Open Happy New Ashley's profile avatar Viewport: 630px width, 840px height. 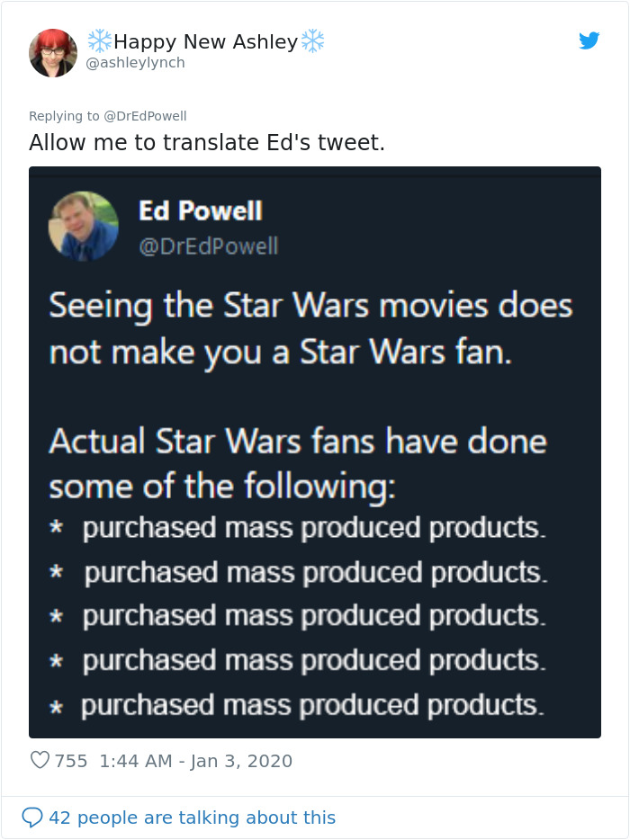53,51
